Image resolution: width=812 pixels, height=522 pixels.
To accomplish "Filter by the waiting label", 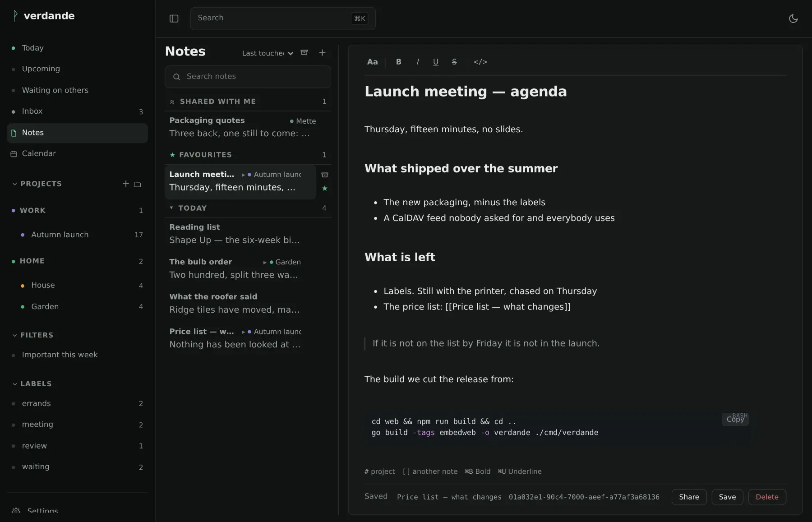I will (x=77, y=467).
